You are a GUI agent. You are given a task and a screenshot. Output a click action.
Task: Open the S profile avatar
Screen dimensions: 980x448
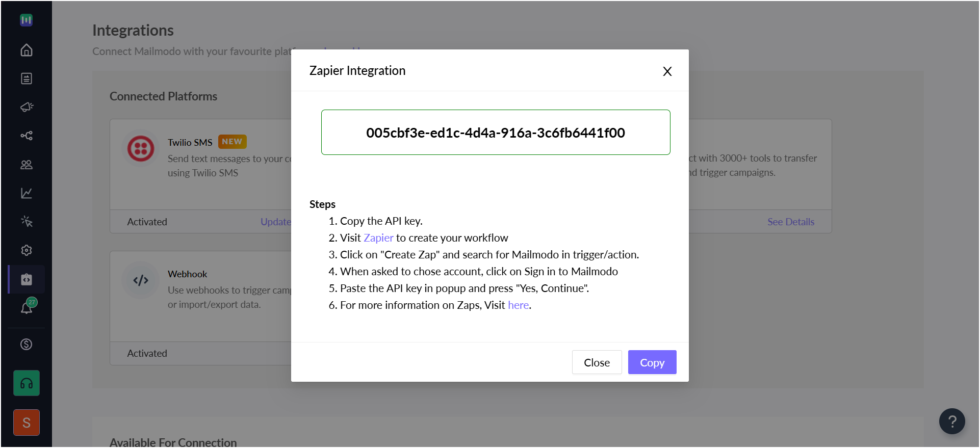[27, 423]
